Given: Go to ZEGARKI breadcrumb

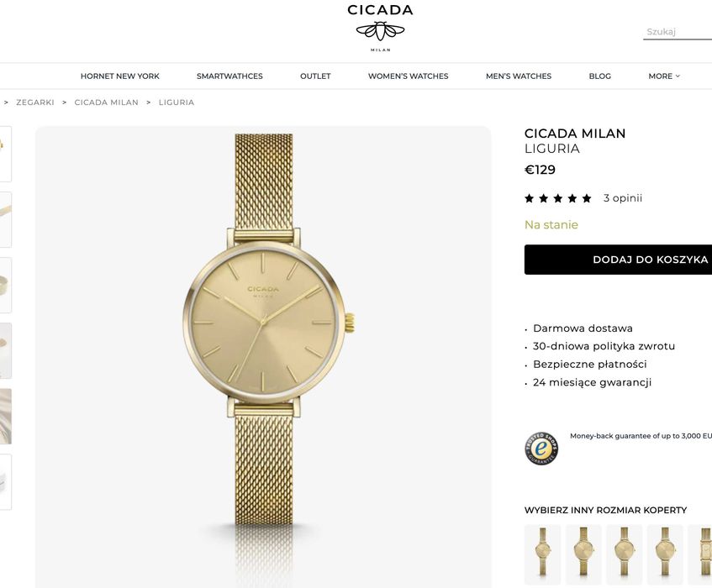Looking at the screenshot, I should tap(35, 102).
